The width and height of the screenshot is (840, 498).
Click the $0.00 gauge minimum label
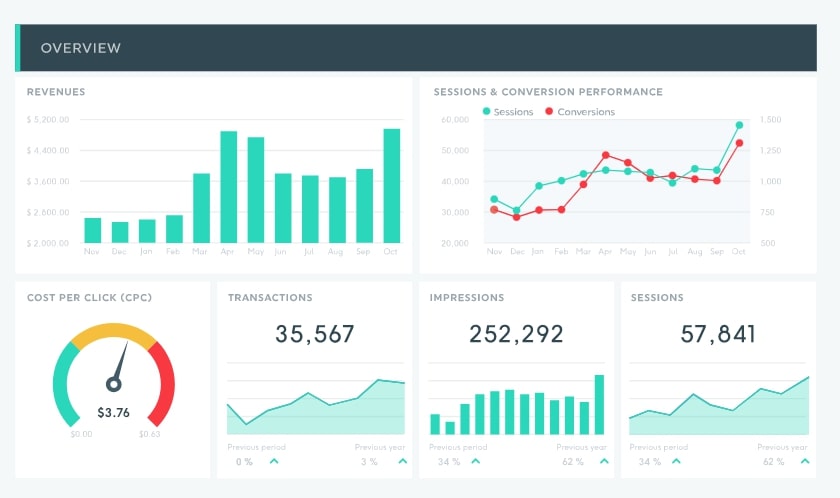pyautogui.click(x=81, y=434)
